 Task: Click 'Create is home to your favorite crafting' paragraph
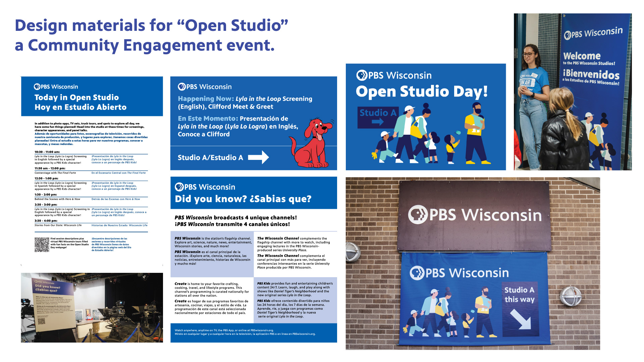click(212, 290)
